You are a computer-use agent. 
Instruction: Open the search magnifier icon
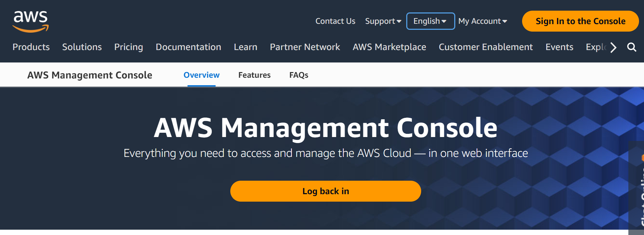pyautogui.click(x=632, y=47)
